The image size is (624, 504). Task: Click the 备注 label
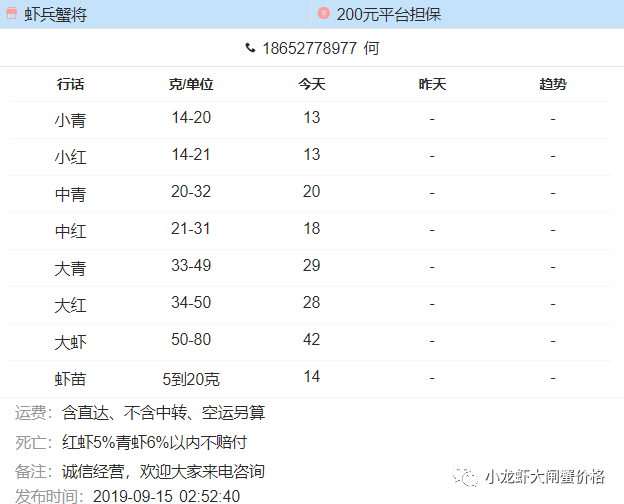pos(31,472)
